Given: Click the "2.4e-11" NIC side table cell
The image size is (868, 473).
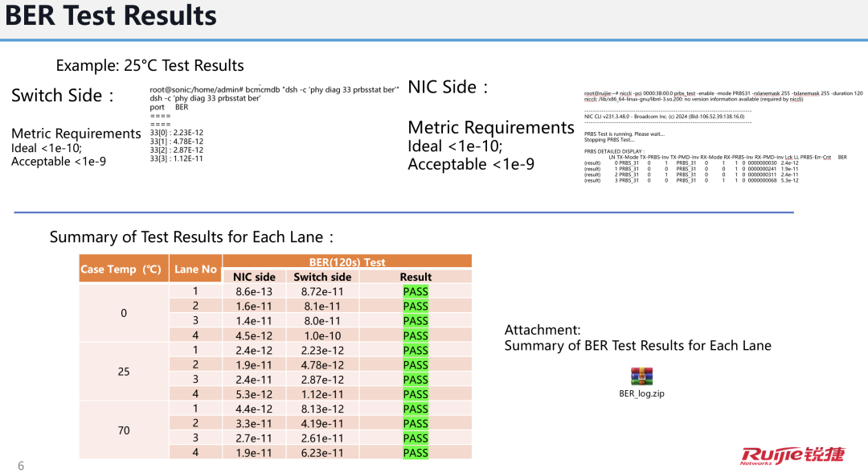Looking at the screenshot, I should (254, 380).
